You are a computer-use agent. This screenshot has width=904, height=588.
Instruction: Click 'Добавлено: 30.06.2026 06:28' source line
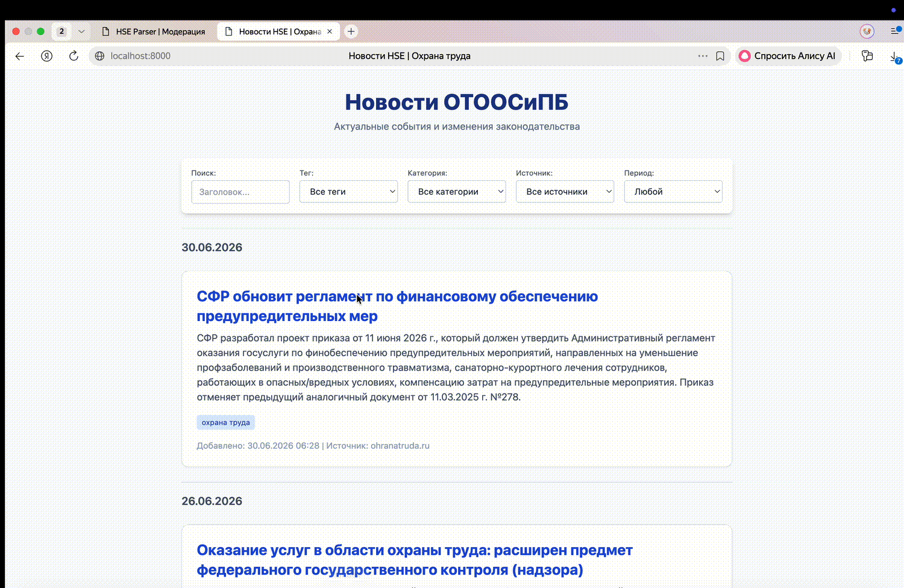coord(313,446)
